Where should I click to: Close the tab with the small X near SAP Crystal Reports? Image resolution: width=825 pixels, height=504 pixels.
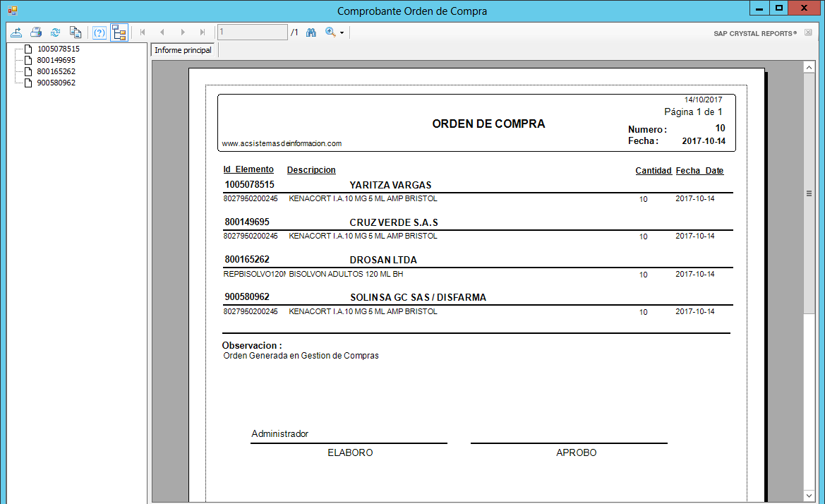808,33
